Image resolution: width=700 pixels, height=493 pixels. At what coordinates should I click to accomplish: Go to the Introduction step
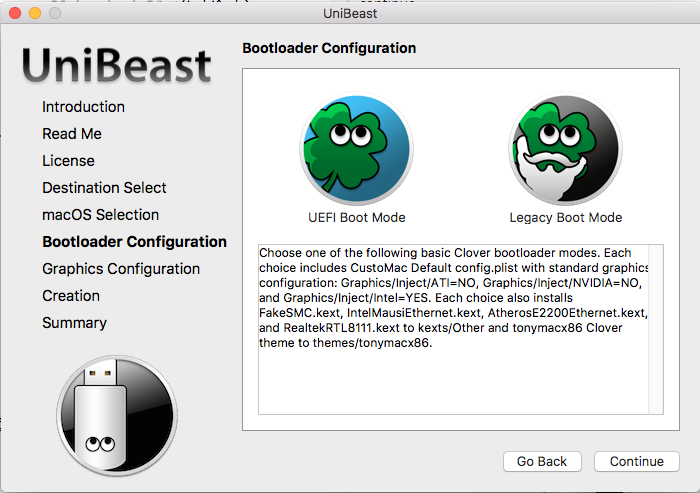(x=83, y=107)
